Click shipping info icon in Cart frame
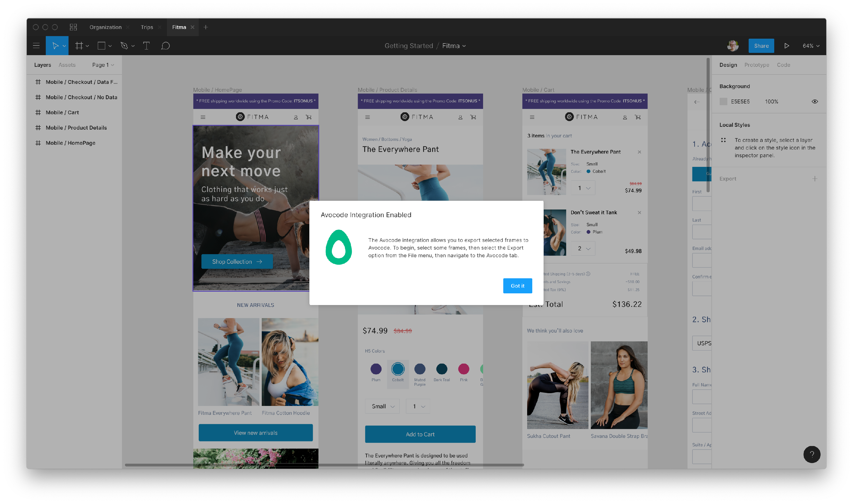Viewport: 853px width, 504px height. [588, 274]
